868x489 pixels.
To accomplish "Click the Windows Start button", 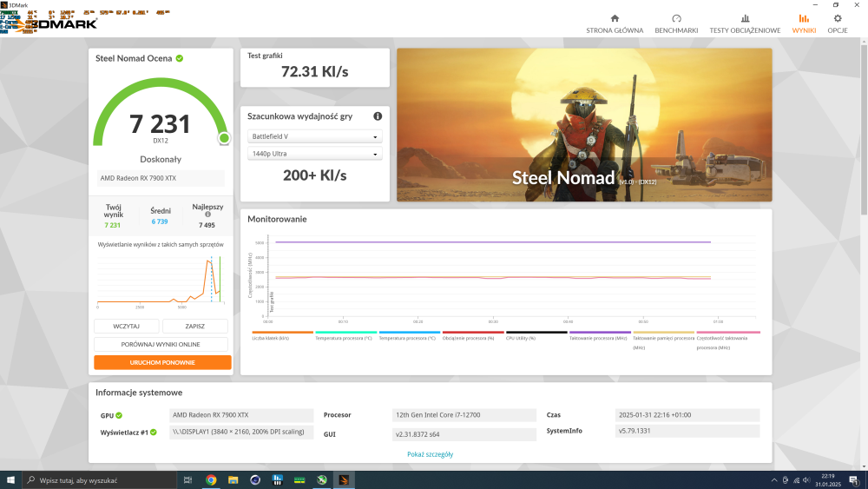I will tap(10, 479).
